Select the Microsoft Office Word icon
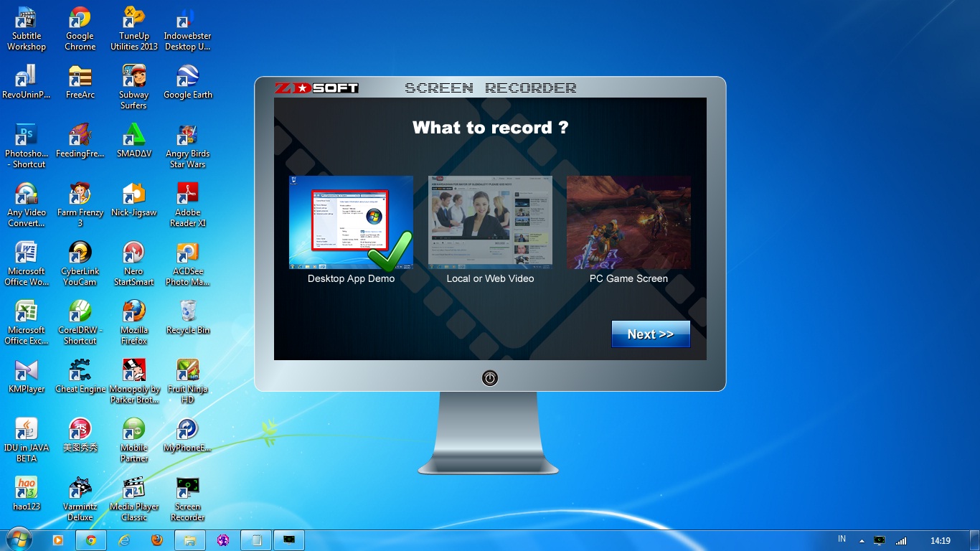 tap(27, 263)
